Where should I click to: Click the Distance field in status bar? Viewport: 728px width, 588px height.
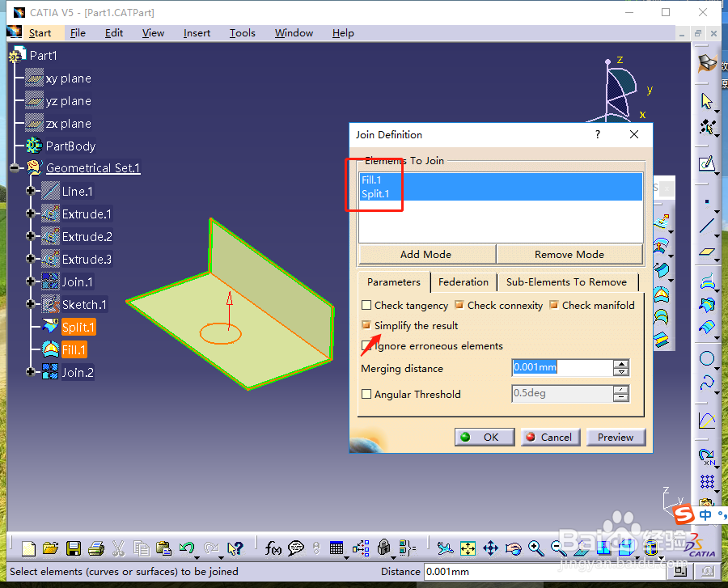tap(544, 571)
